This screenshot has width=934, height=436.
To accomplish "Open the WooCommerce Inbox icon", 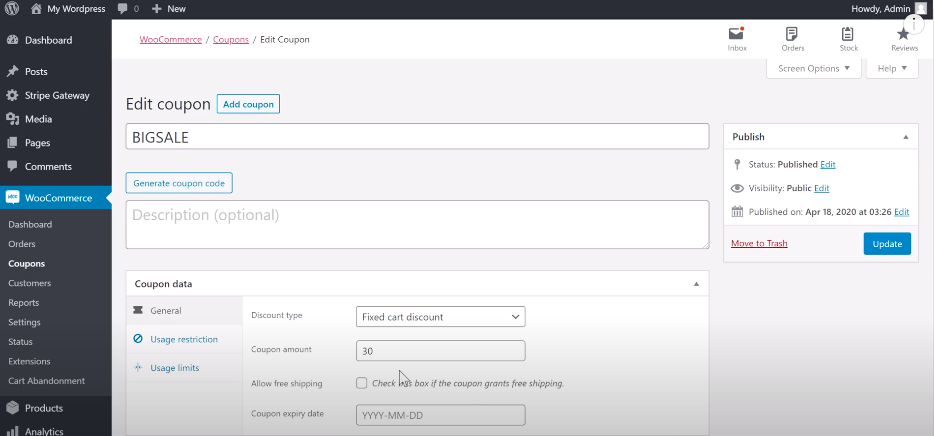I will [736, 35].
